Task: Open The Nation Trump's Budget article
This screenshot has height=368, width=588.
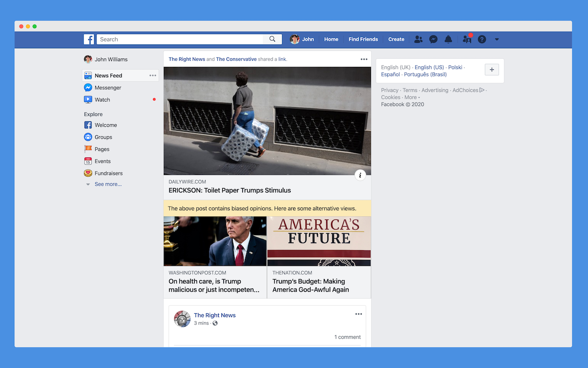Action: pos(311,285)
